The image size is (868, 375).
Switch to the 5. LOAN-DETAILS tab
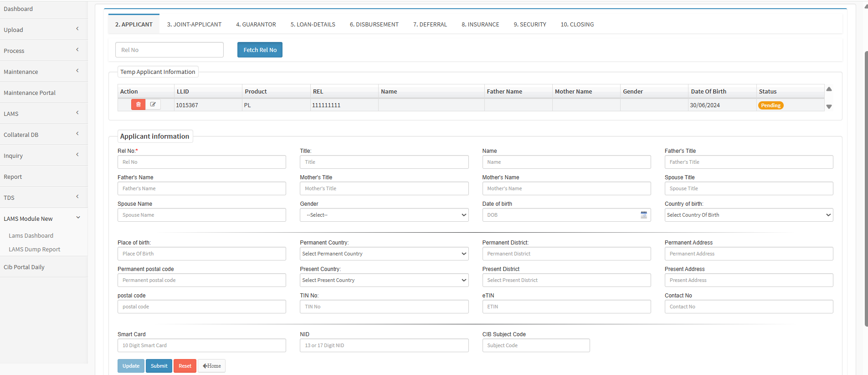pos(313,25)
